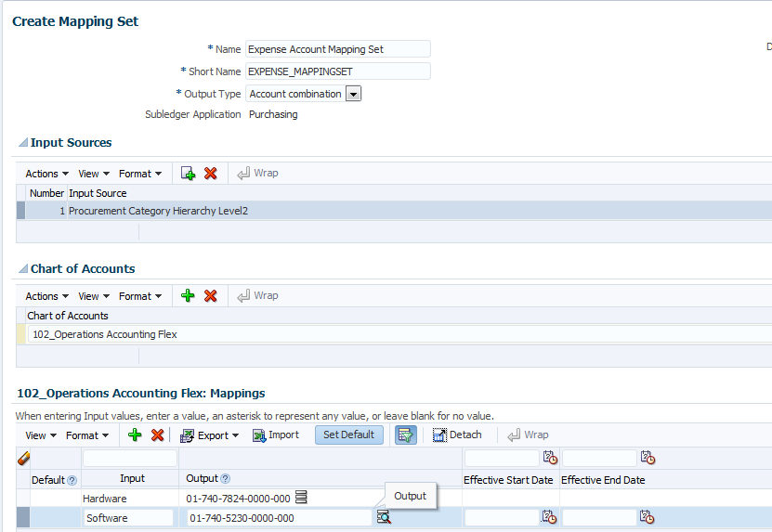772x532 pixels.
Task: Open Format menu in Input Sources
Action: coord(140,174)
